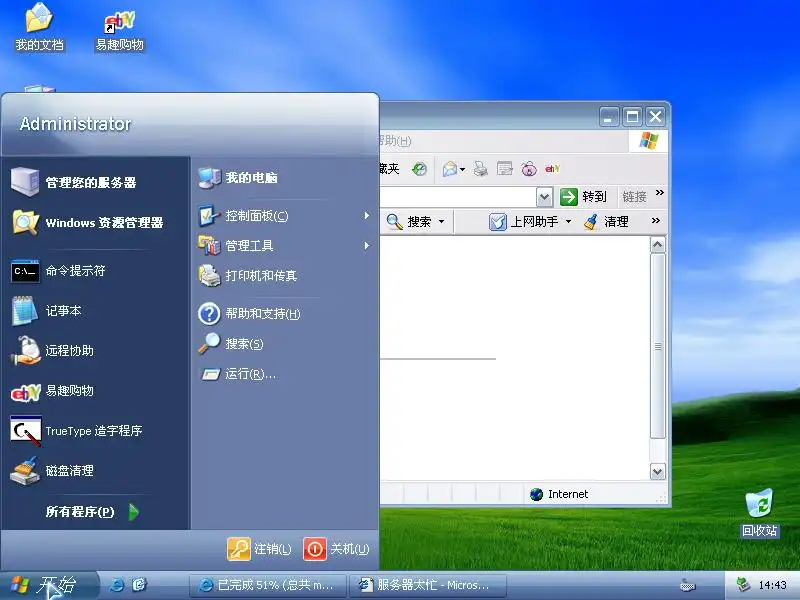Screen dimensions: 800x600
Task: Switch to 已完成 51% taskbar window
Action: [267, 585]
